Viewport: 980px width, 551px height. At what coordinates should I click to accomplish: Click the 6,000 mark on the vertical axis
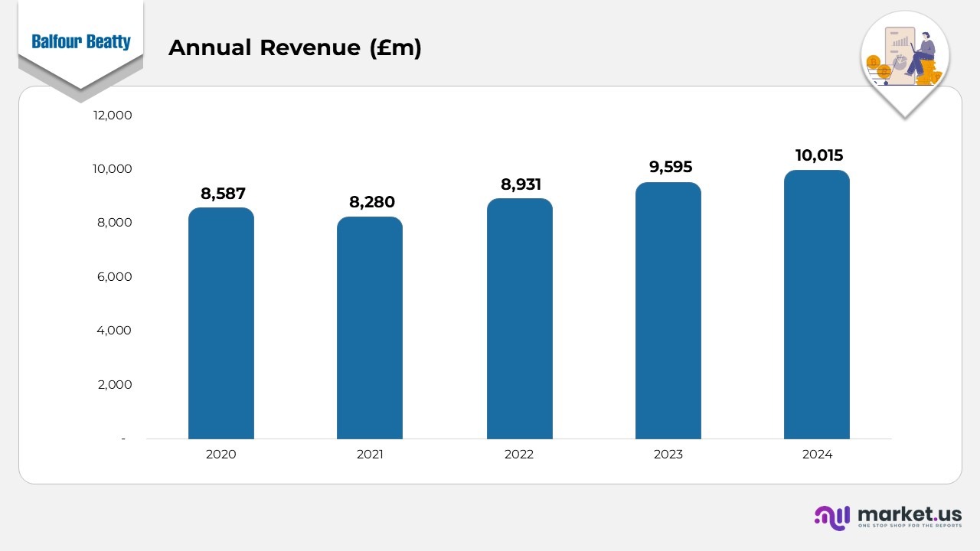[x=114, y=277]
